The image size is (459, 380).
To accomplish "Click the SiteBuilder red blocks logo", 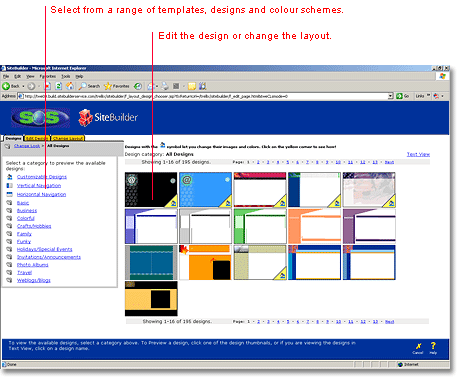I will tap(85, 117).
